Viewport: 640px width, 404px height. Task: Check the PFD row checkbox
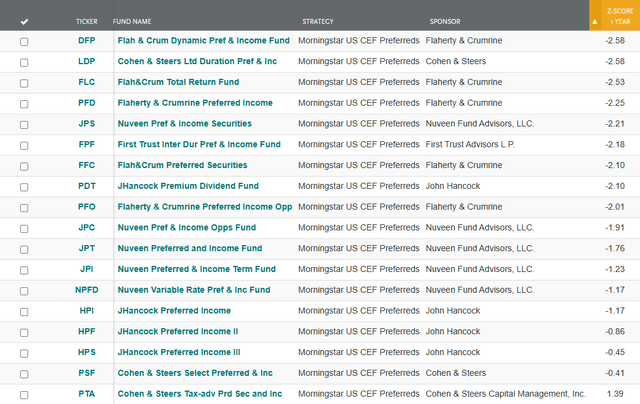24,104
